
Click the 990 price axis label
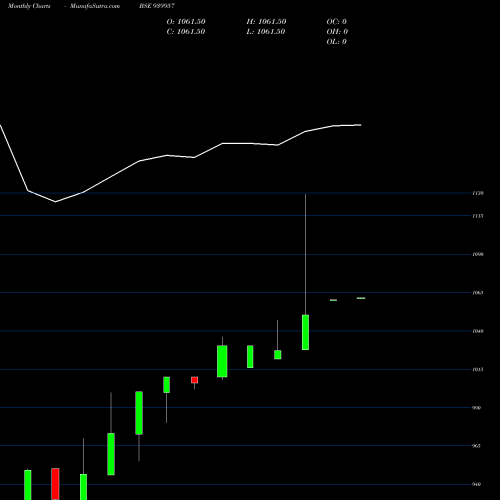pyautogui.click(x=477, y=408)
